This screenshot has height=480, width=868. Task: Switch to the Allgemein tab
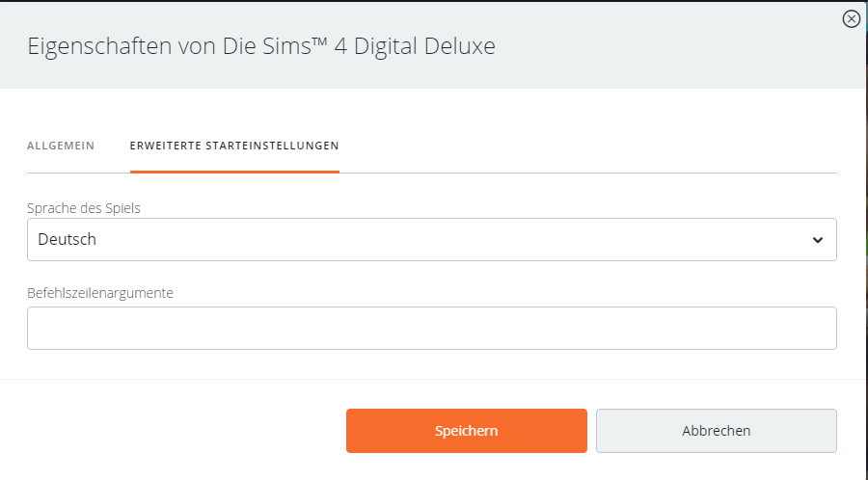[x=61, y=146]
